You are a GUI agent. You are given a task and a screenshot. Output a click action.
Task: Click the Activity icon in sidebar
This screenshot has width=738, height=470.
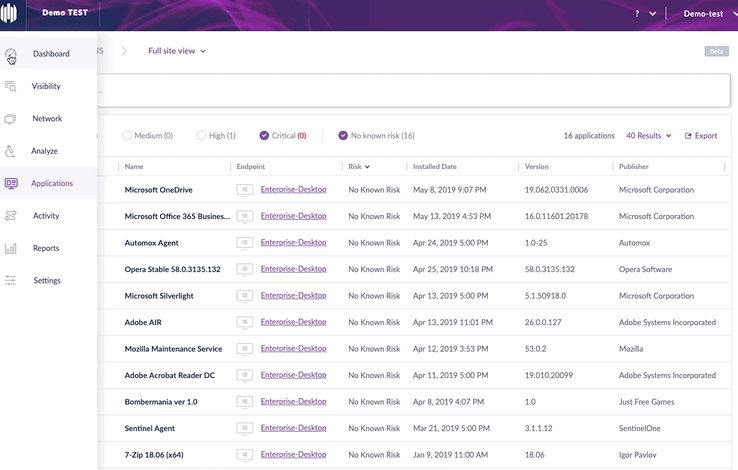[x=11, y=216]
